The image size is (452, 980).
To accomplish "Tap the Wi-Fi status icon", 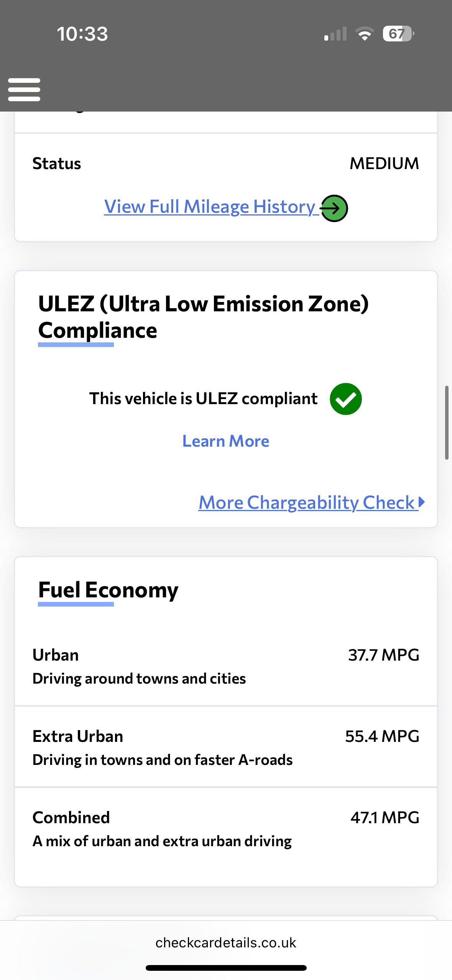I will (x=365, y=34).
